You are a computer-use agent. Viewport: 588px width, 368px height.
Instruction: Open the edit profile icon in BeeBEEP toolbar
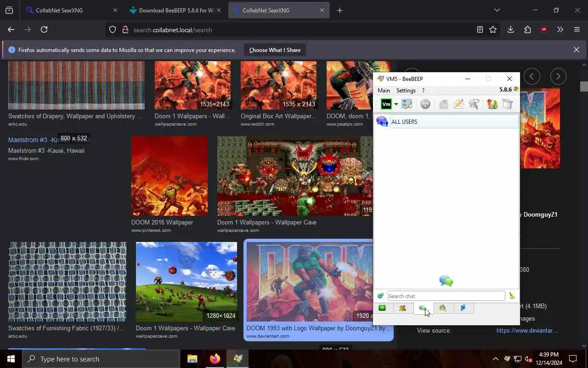point(407,104)
